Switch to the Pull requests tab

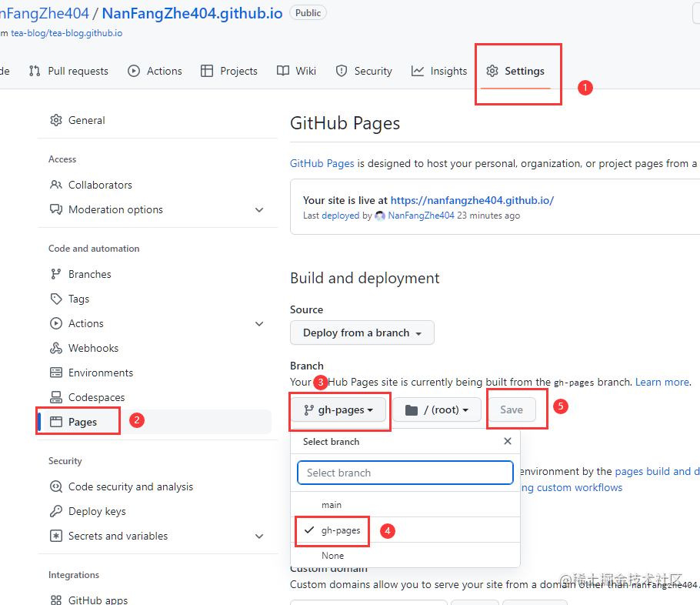click(x=68, y=71)
